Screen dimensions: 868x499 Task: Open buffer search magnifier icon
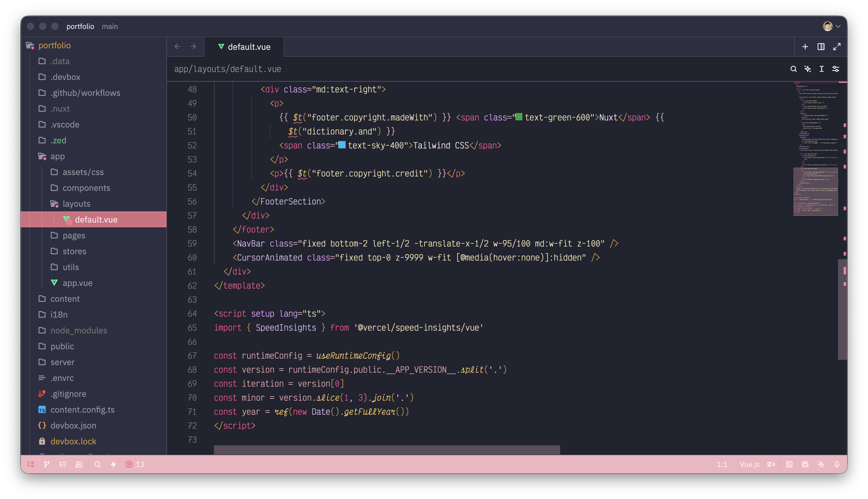793,69
